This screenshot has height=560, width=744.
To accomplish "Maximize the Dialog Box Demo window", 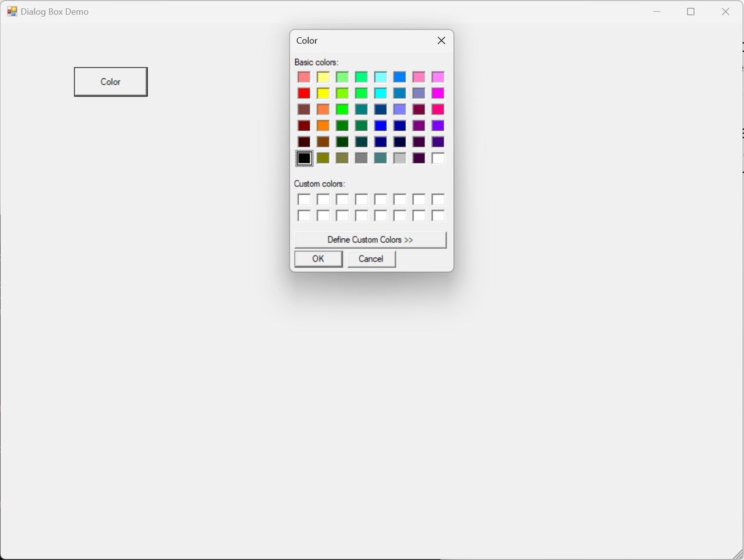I will tap(691, 12).
